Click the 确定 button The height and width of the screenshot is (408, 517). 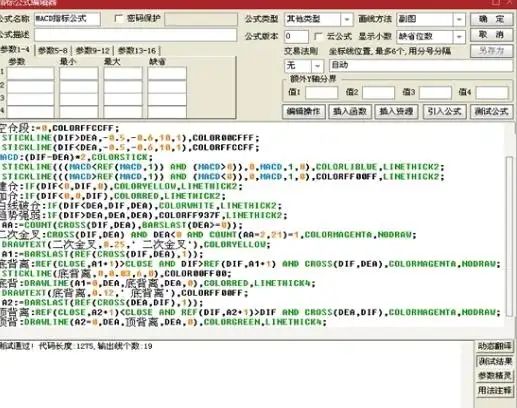pos(491,19)
